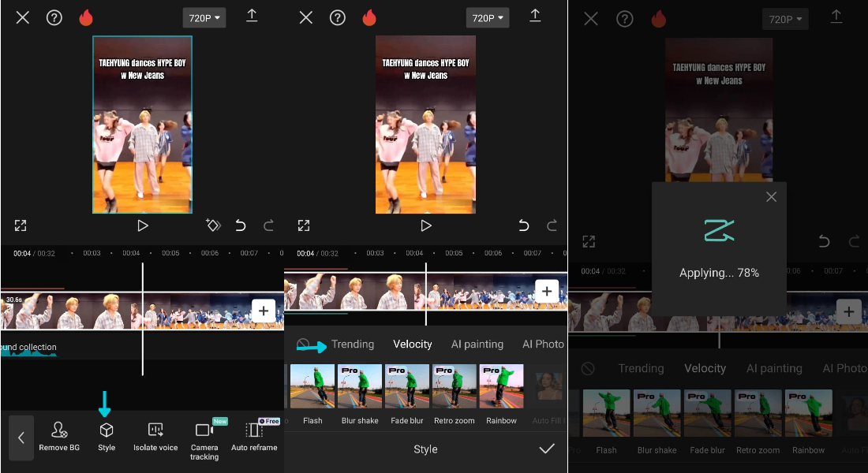Screen dimensions: 868x473
Task: Open help in the right panel
Action: 624,20
